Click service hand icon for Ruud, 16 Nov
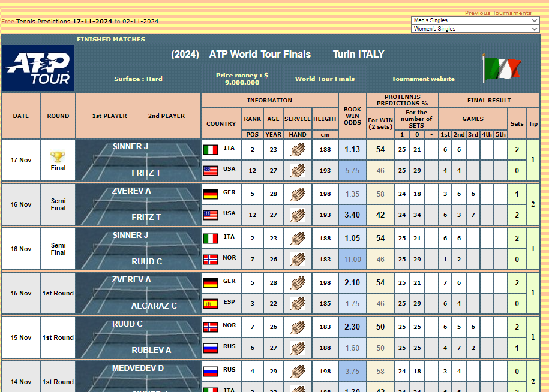 coord(297,260)
